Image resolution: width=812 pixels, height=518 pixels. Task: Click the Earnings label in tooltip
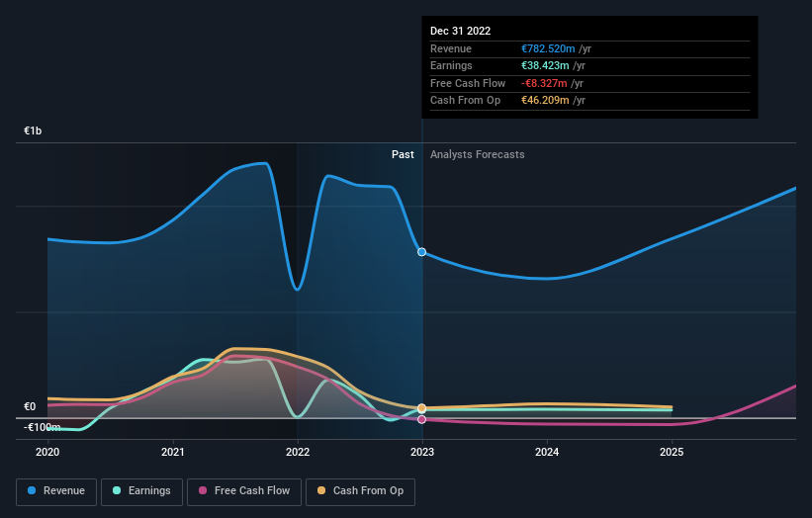click(x=451, y=65)
